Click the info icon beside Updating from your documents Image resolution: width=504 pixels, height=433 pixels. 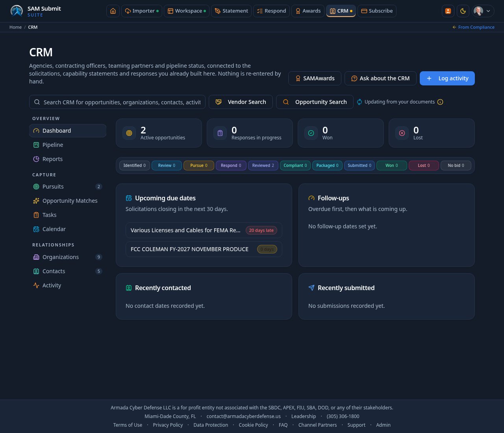(x=440, y=102)
